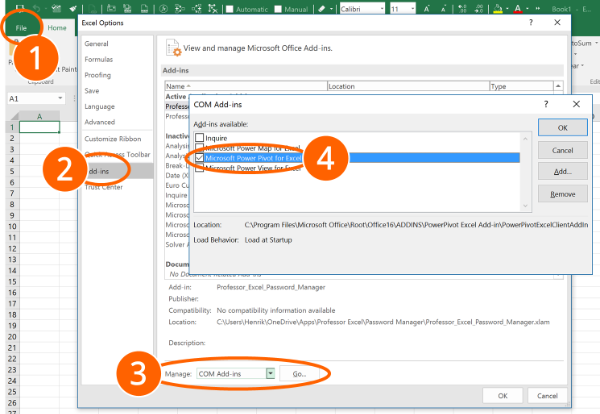This screenshot has width=600, height=414.
Task: Open the Calibri font name dropdown
Action: (x=382, y=9)
